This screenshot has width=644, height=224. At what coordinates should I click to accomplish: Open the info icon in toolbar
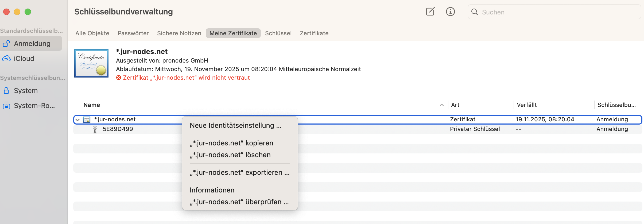click(x=450, y=12)
